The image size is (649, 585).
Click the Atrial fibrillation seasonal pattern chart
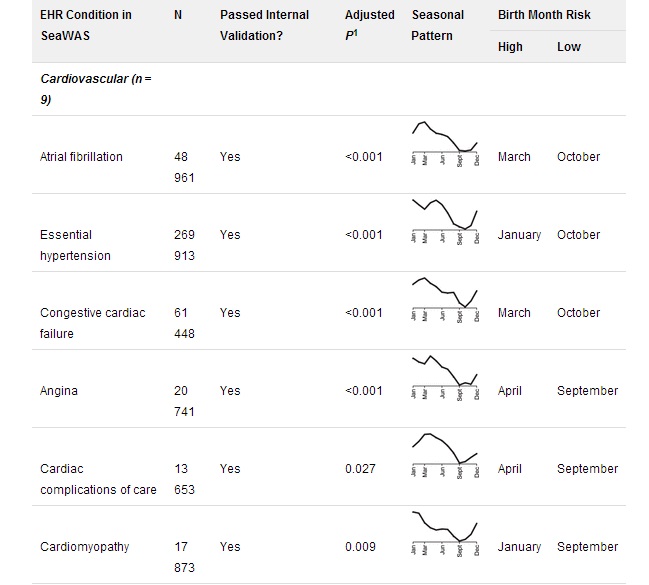coord(445,143)
